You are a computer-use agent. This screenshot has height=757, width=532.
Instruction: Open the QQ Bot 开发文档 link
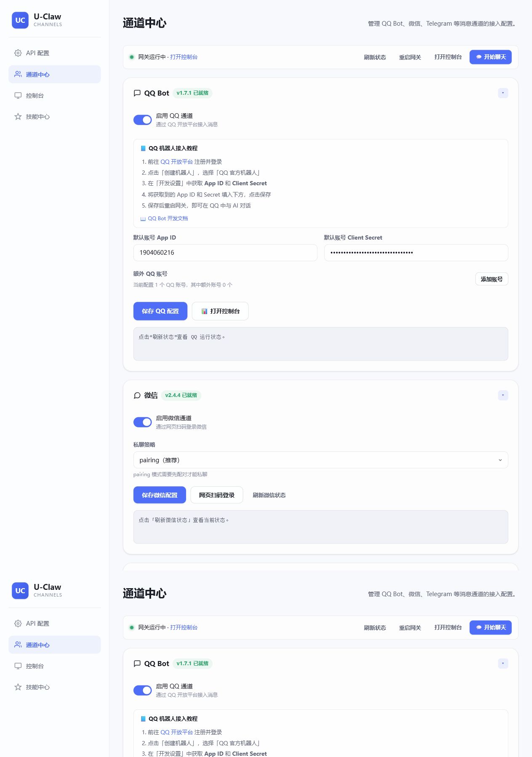point(168,219)
